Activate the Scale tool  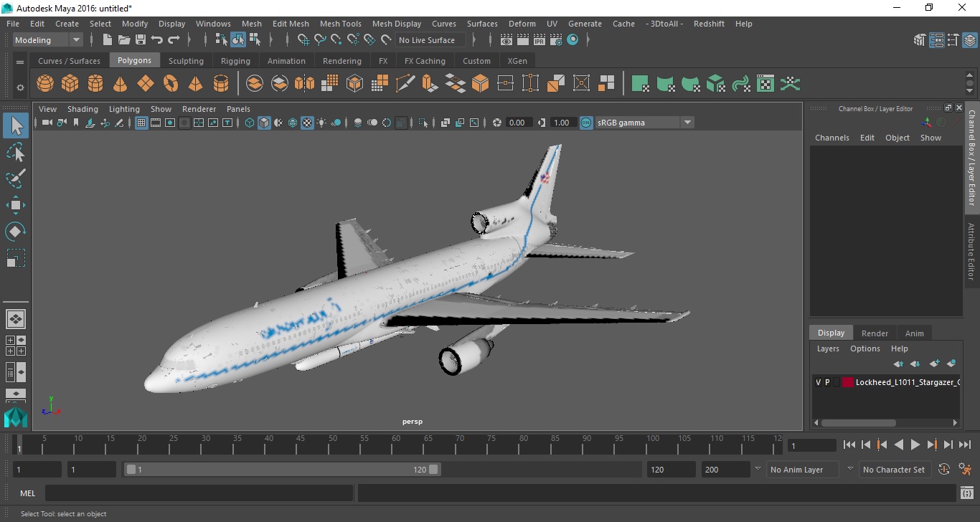tap(16, 257)
